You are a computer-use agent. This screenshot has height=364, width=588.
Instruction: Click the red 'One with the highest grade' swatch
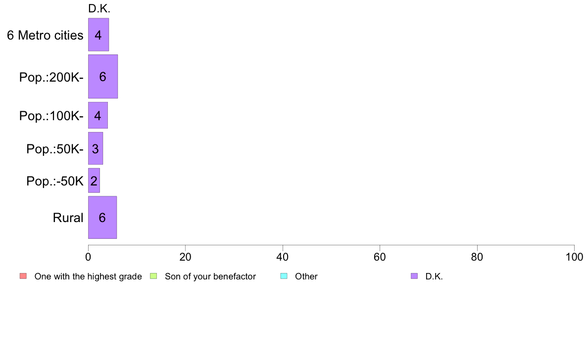(23, 276)
